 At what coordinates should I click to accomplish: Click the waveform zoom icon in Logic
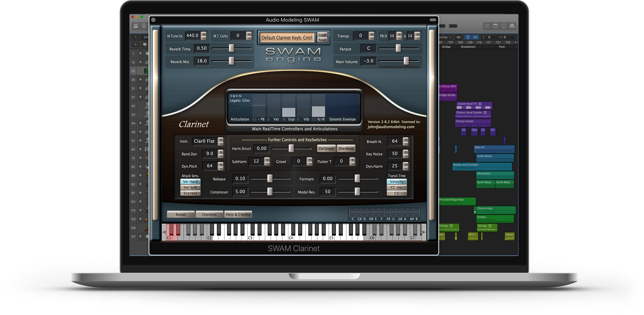tap(459, 37)
